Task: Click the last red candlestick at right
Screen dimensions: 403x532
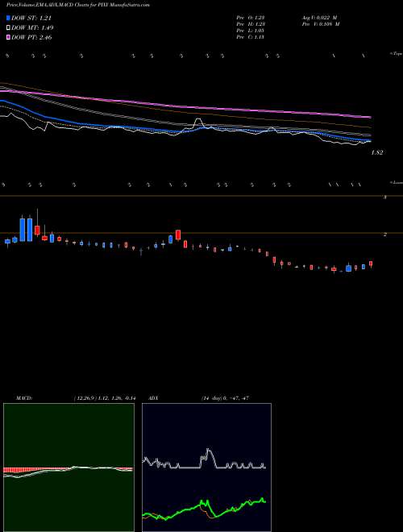Action: (x=371, y=264)
